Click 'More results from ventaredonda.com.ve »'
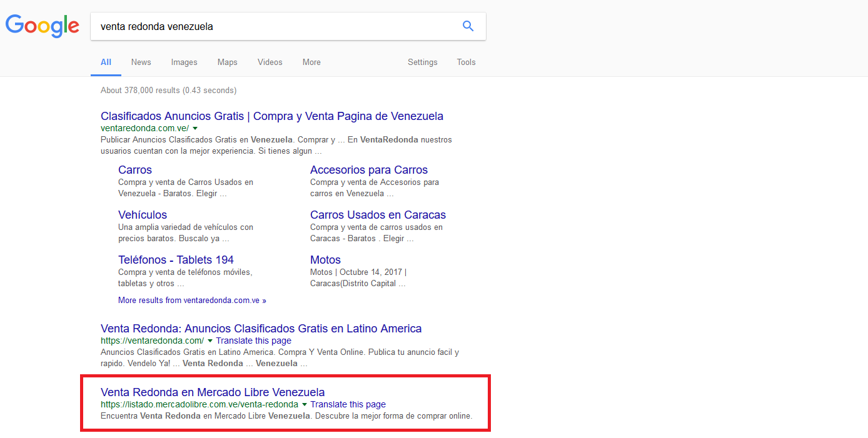 point(192,301)
